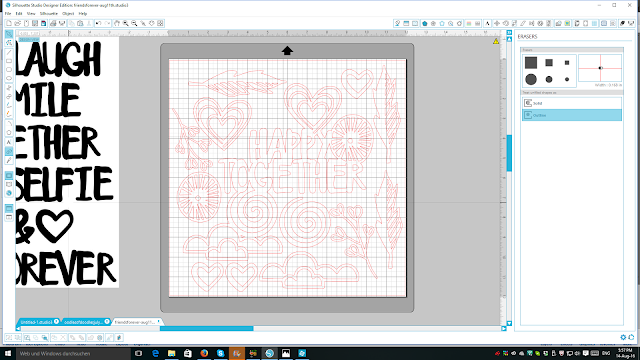Select the Pan hand tool
The image size is (640, 360).
tap(117, 24)
